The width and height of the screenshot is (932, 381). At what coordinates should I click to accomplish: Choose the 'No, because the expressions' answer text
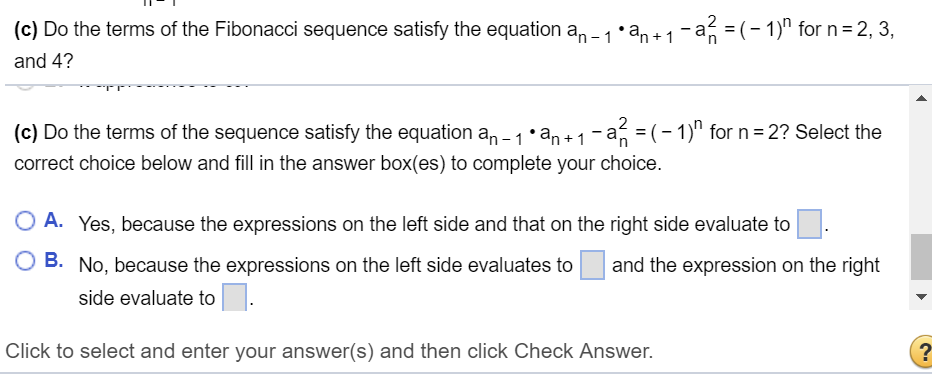[x=326, y=265]
